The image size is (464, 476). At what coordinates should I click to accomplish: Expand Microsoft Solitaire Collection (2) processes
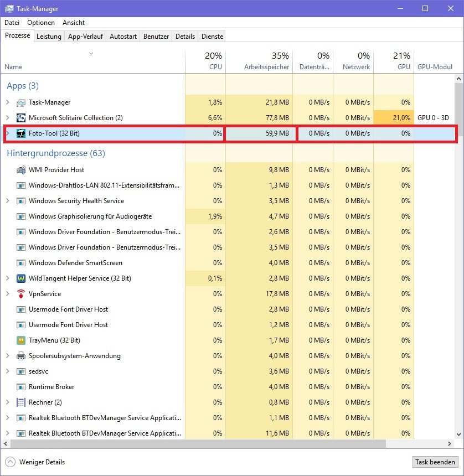click(8, 118)
